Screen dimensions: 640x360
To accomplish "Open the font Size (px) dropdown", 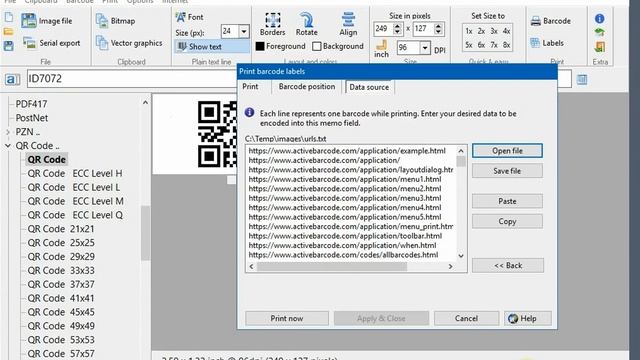I will 244,31.
